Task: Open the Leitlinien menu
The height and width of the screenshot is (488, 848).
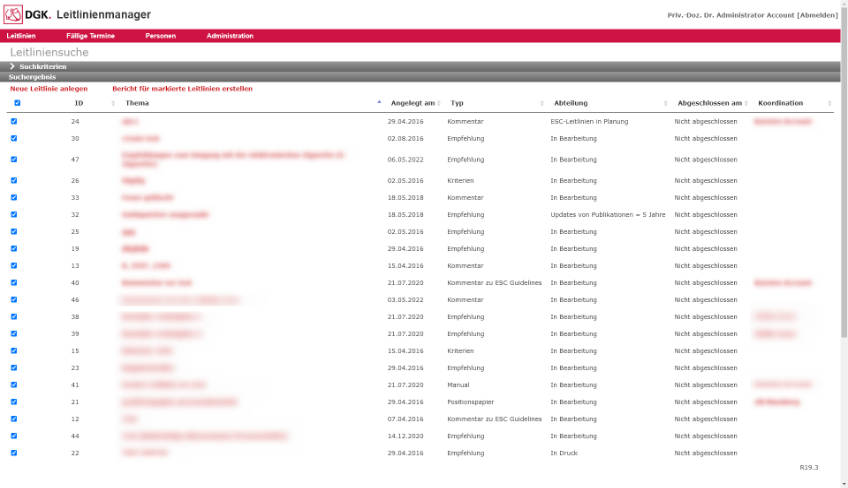Action: (21, 36)
